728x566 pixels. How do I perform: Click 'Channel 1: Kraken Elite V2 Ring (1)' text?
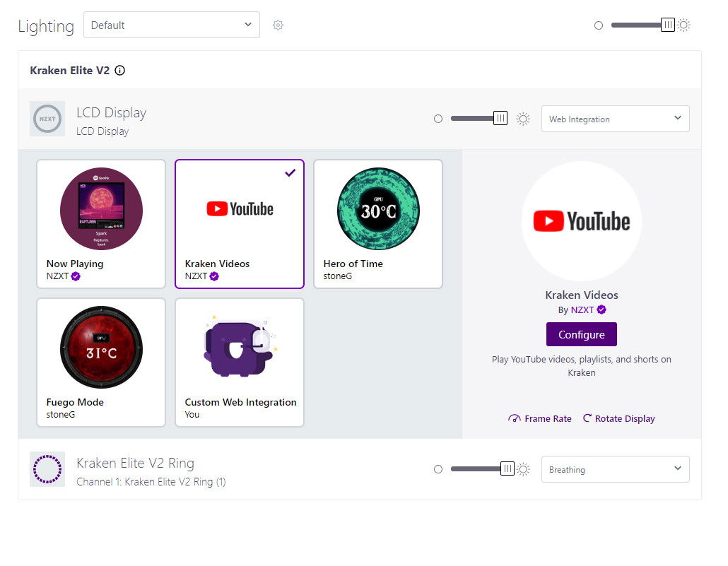pyautogui.click(x=151, y=482)
